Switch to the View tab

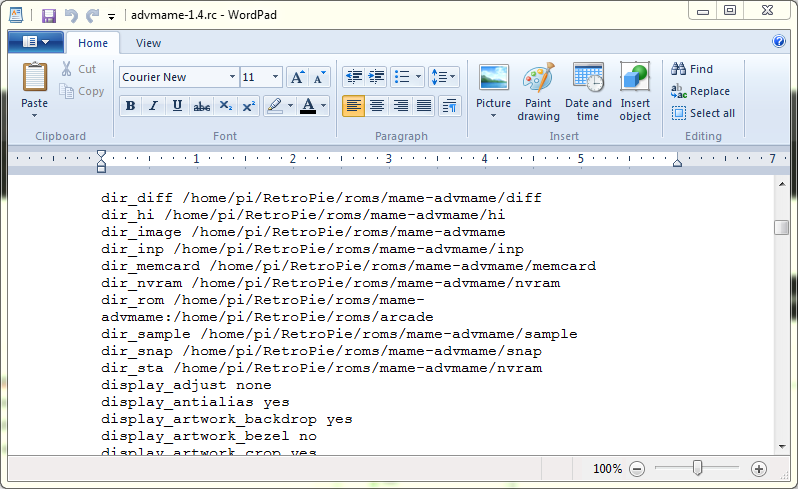148,43
